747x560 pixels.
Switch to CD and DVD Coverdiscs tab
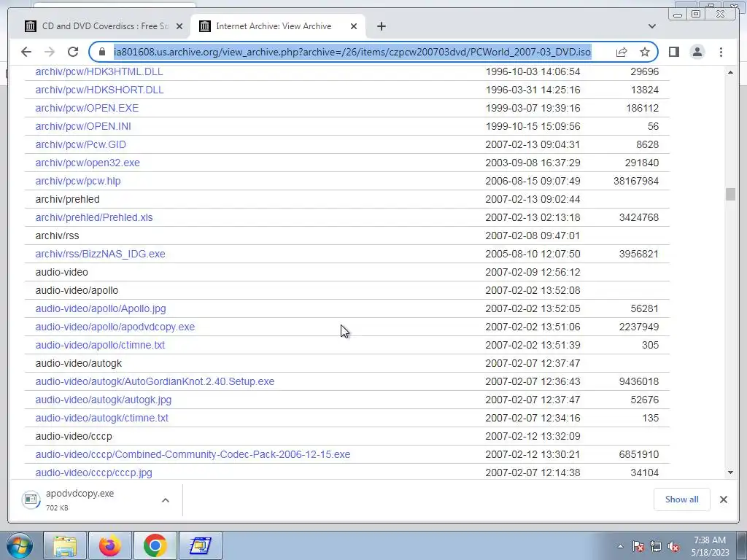[104, 26]
